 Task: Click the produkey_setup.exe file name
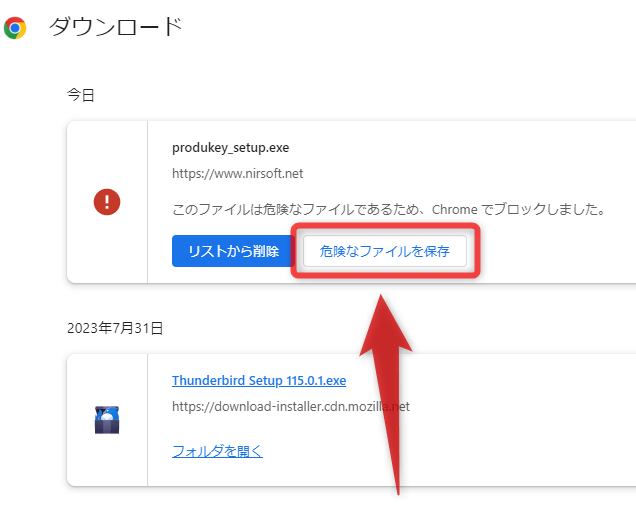(230, 148)
